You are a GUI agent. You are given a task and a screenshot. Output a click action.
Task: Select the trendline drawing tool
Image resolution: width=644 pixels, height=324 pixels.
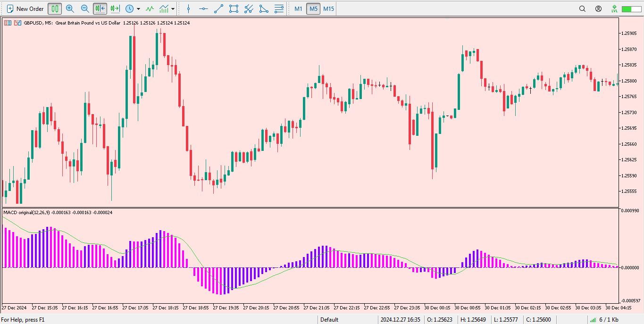coord(218,8)
